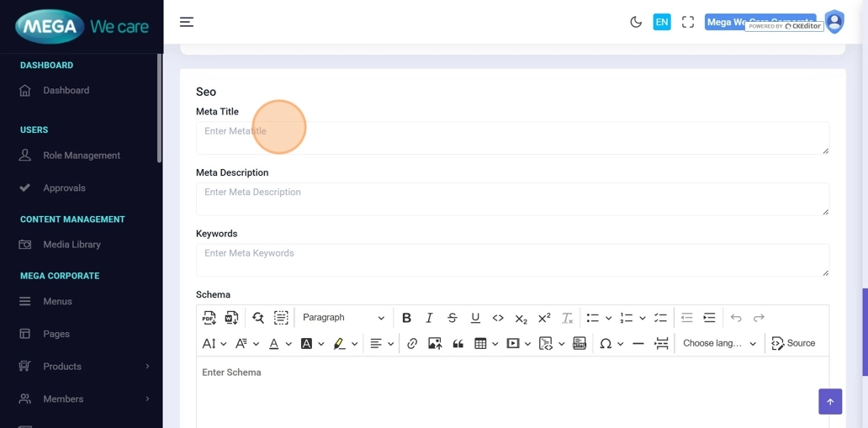Image resolution: width=868 pixels, height=428 pixels.
Task: Toggle dark mode with the moon icon
Action: (x=636, y=22)
